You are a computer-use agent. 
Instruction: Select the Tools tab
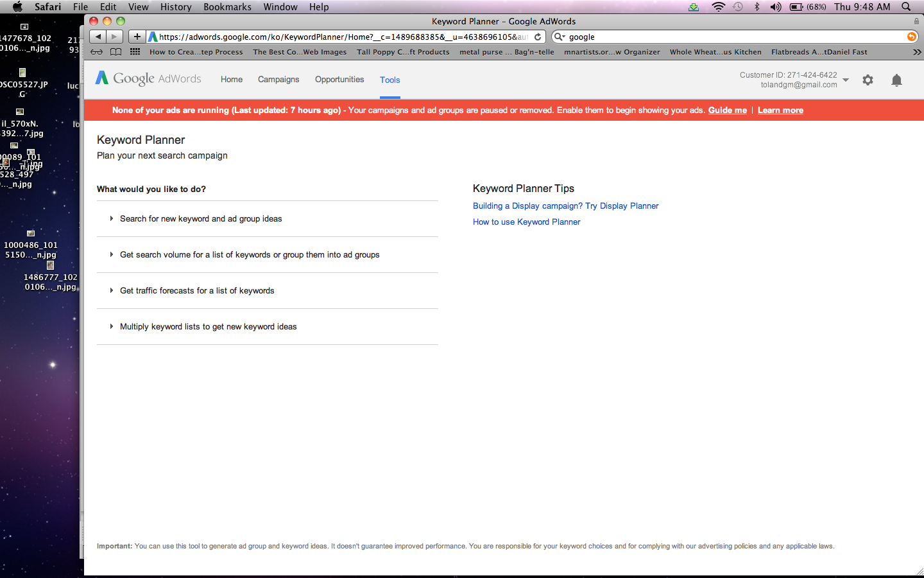(389, 80)
